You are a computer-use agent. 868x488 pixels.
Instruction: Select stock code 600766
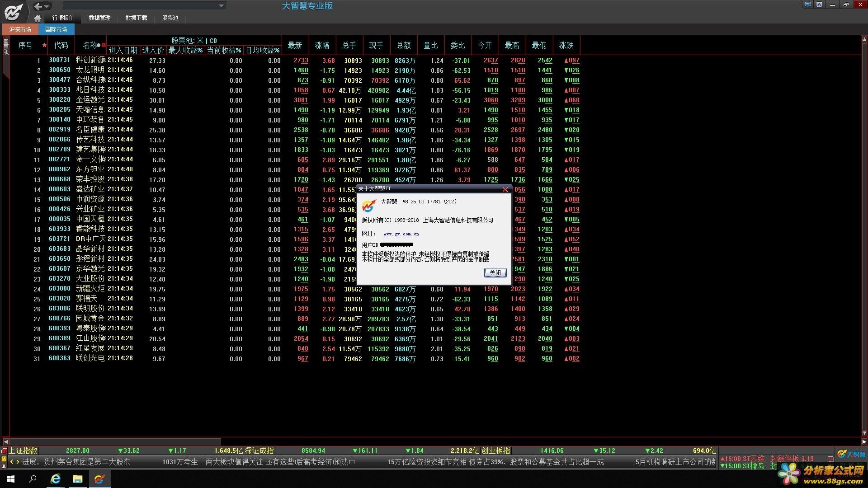point(60,319)
